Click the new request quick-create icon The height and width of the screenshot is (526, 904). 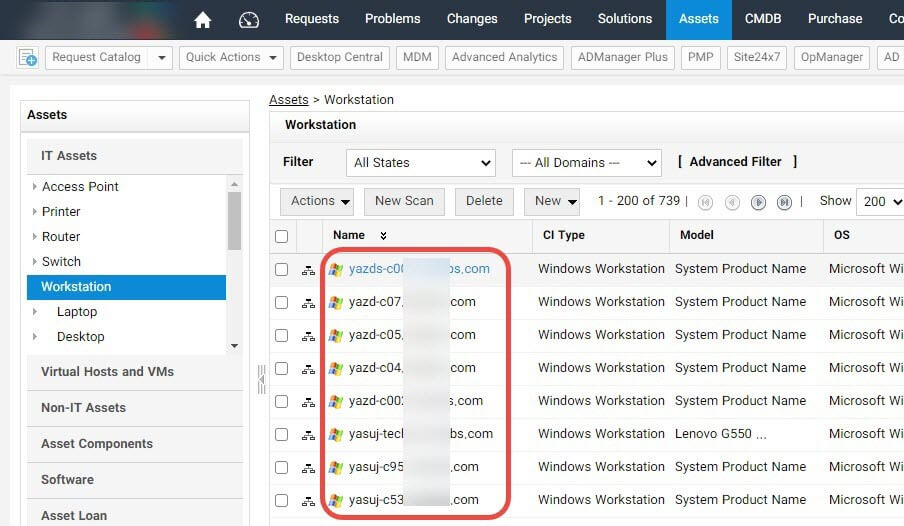coord(27,58)
